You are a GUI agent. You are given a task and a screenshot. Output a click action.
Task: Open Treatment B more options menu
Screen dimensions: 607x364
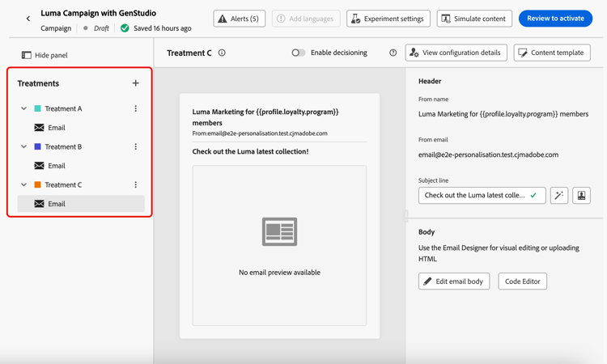[135, 146]
